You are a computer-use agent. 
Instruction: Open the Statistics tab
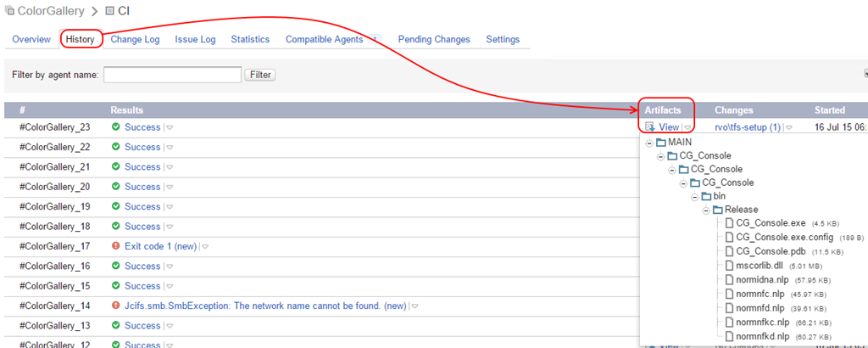coord(250,39)
